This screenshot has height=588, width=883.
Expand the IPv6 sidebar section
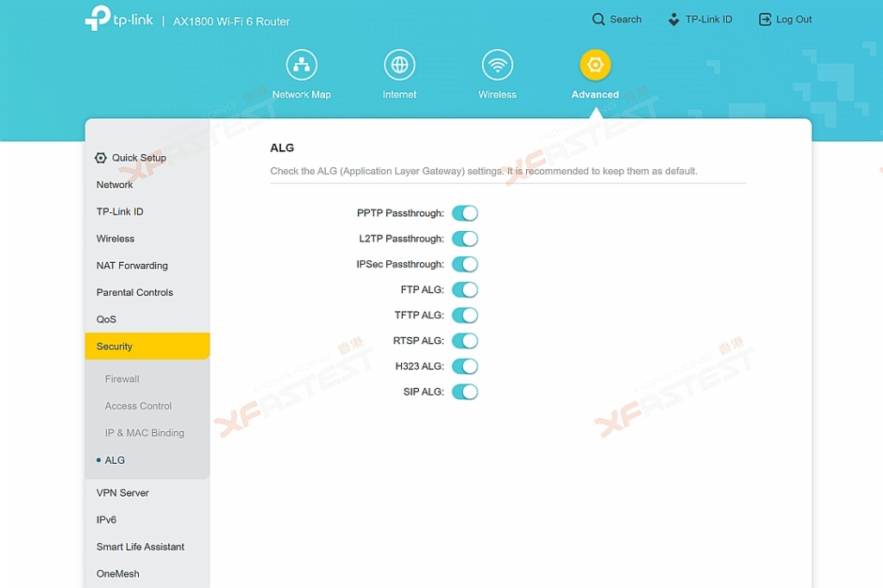(x=147, y=520)
